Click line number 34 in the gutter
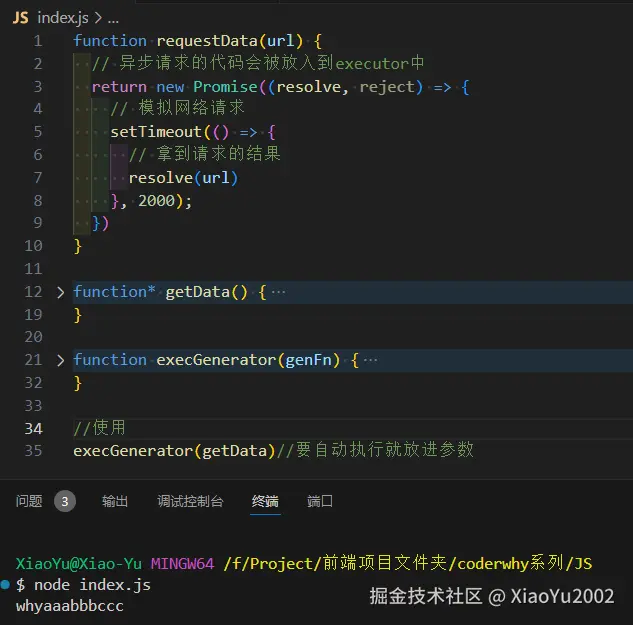The image size is (633, 625). 33,428
